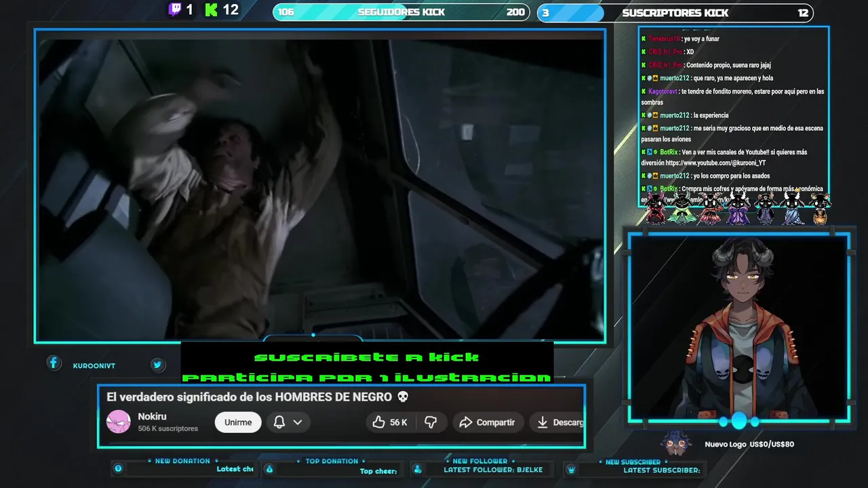Image resolution: width=868 pixels, height=488 pixels.
Task: Click the green Kick logo icon
Action: click(x=211, y=10)
